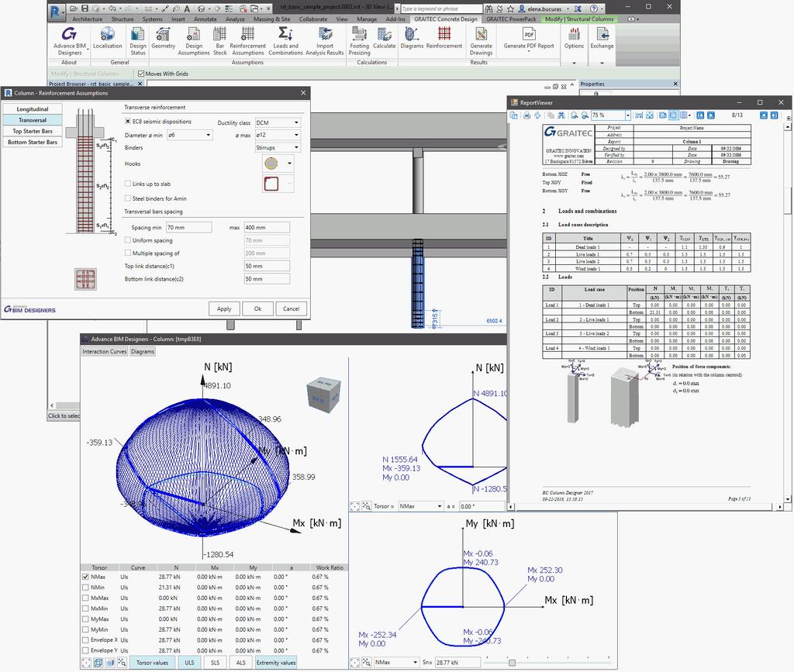Click zoom extents icon under N diagram

[x=355, y=506]
